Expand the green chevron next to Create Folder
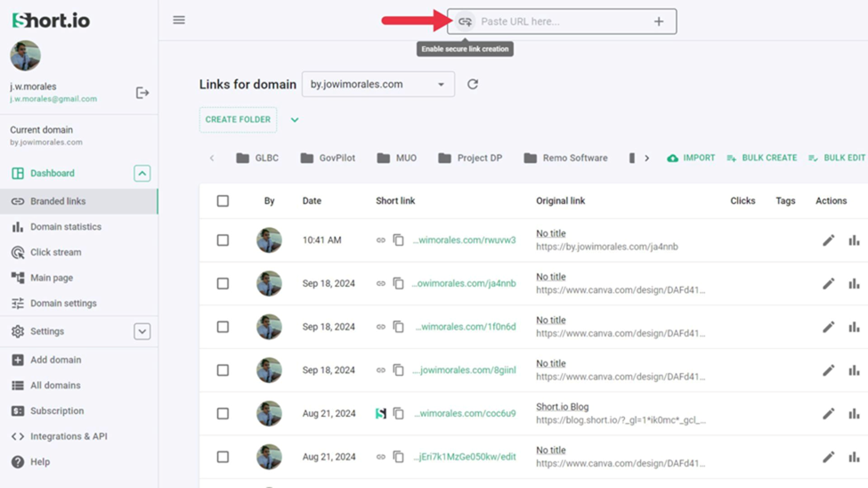The width and height of the screenshot is (868, 488). tap(295, 119)
